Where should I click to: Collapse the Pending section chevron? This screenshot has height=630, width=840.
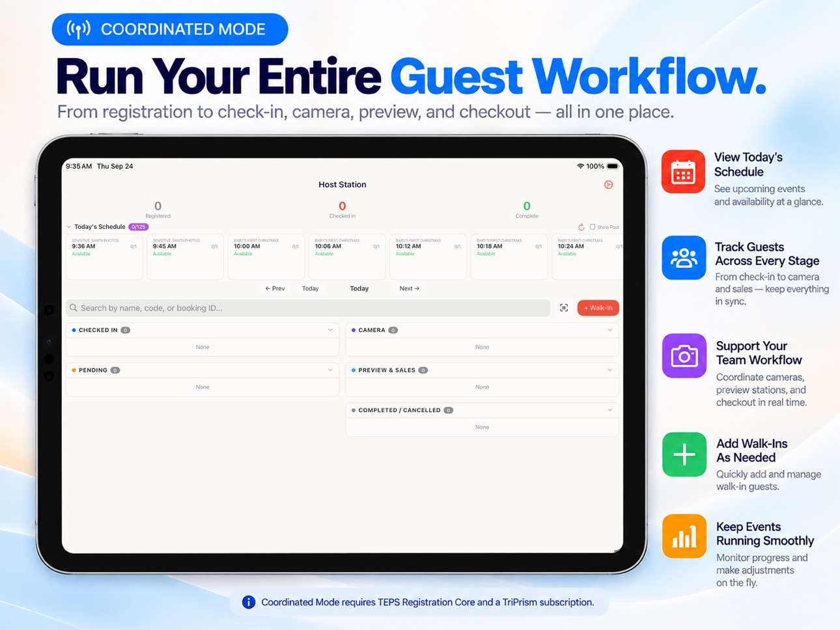coord(330,370)
